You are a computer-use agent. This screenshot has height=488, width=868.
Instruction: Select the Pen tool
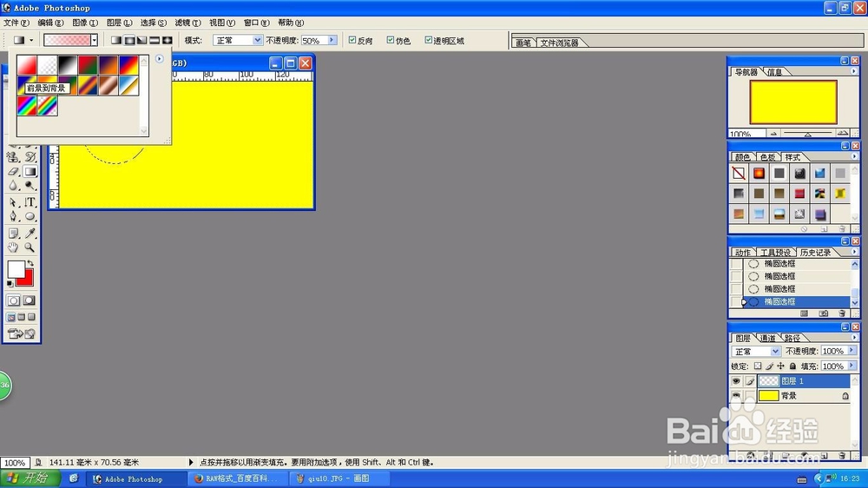pyautogui.click(x=14, y=216)
